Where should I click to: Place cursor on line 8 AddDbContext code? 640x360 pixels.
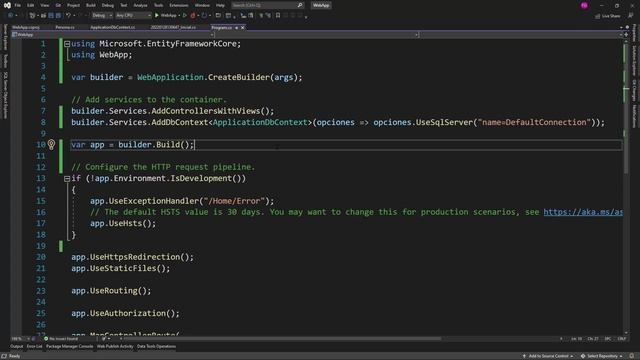pyautogui.click(x=338, y=122)
